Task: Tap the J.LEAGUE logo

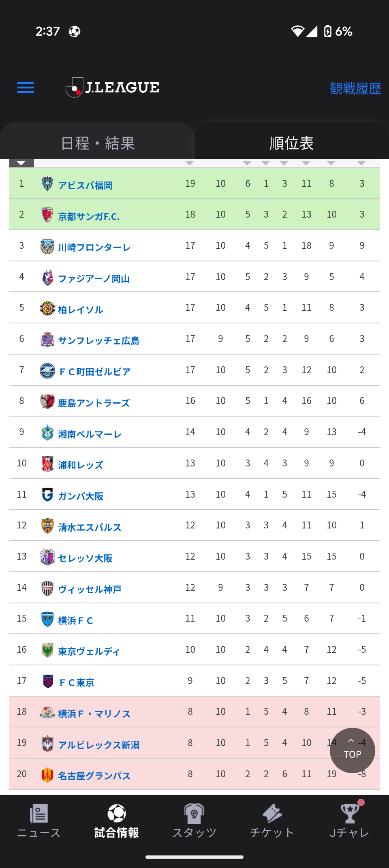Action: coord(113,88)
